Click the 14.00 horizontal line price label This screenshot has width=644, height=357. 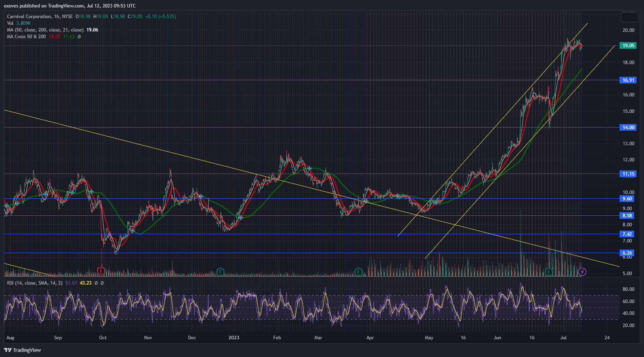point(628,128)
